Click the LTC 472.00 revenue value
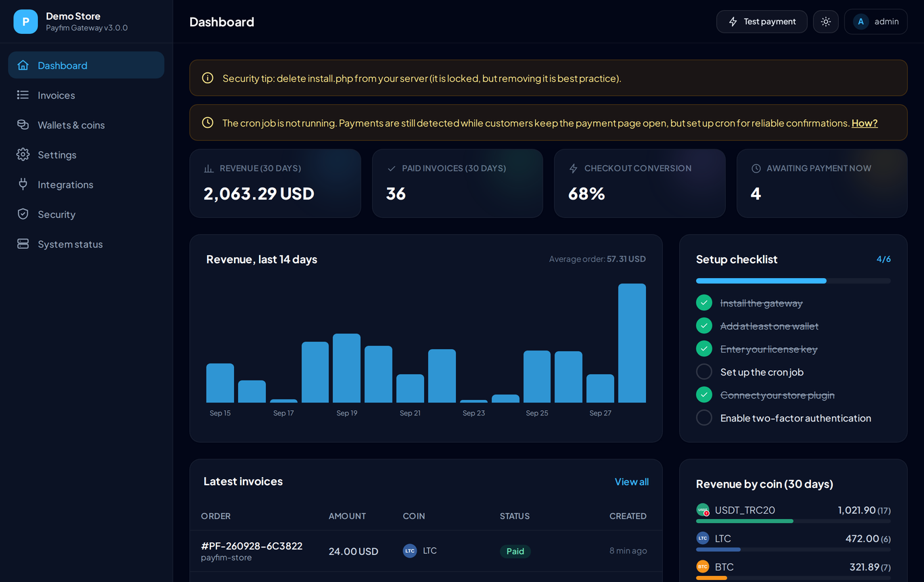 (862, 539)
